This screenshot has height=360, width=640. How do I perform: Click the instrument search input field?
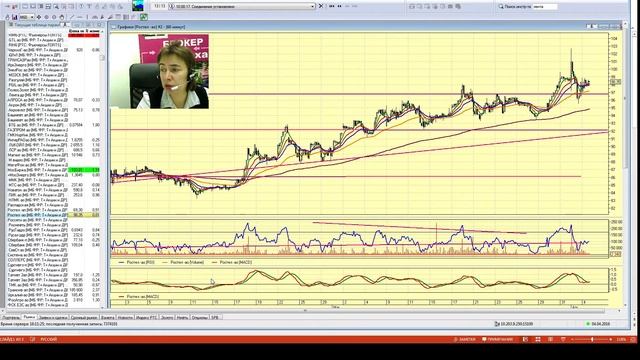[x=545, y=7]
